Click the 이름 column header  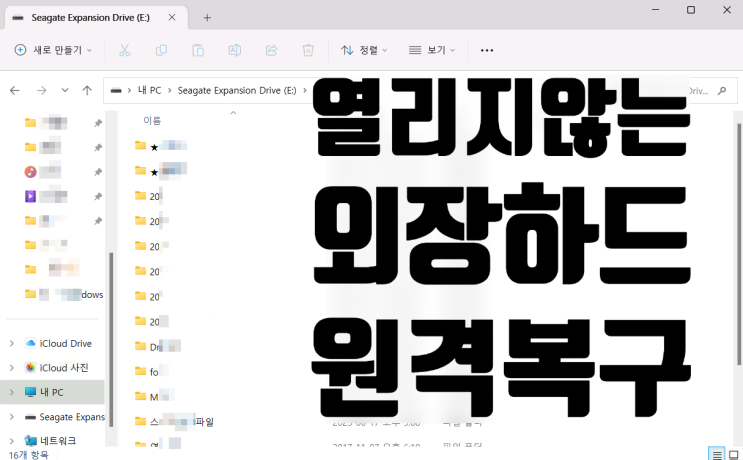[152, 120]
